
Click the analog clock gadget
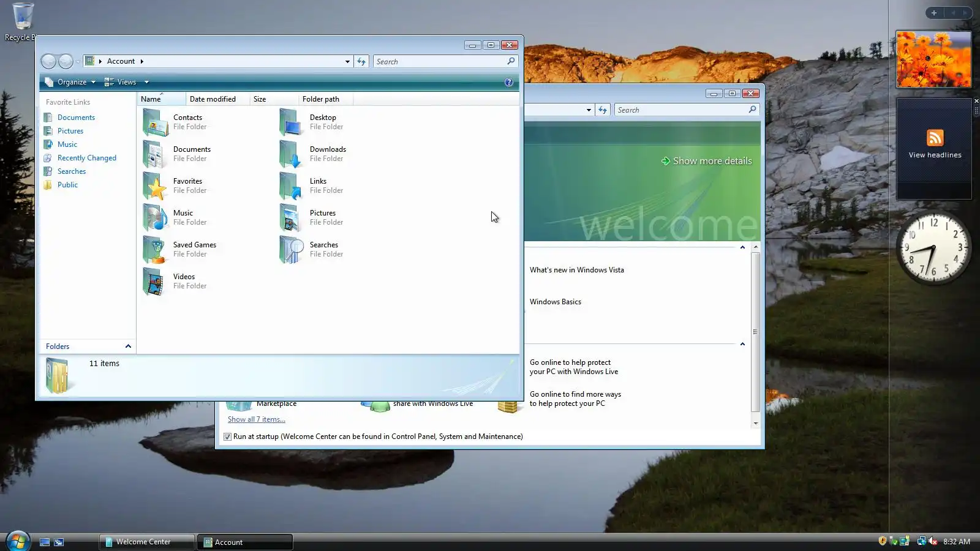tap(933, 248)
